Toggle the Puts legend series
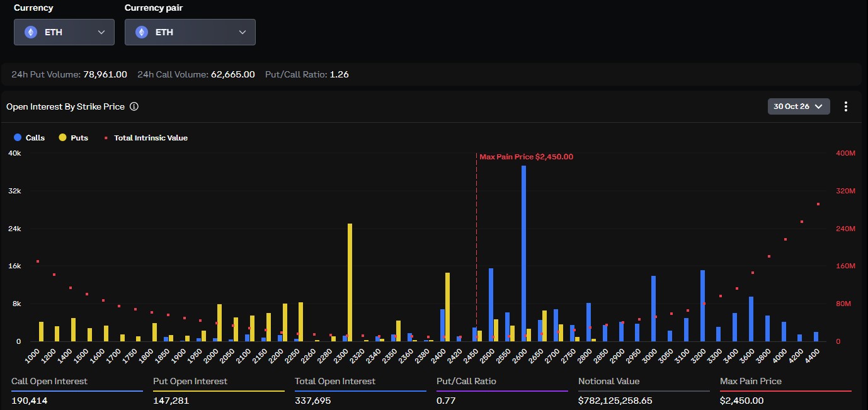This screenshot has height=410, width=868. [x=73, y=137]
